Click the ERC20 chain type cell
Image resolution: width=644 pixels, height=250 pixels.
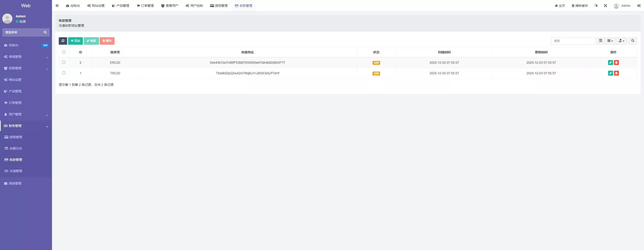point(115,63)
